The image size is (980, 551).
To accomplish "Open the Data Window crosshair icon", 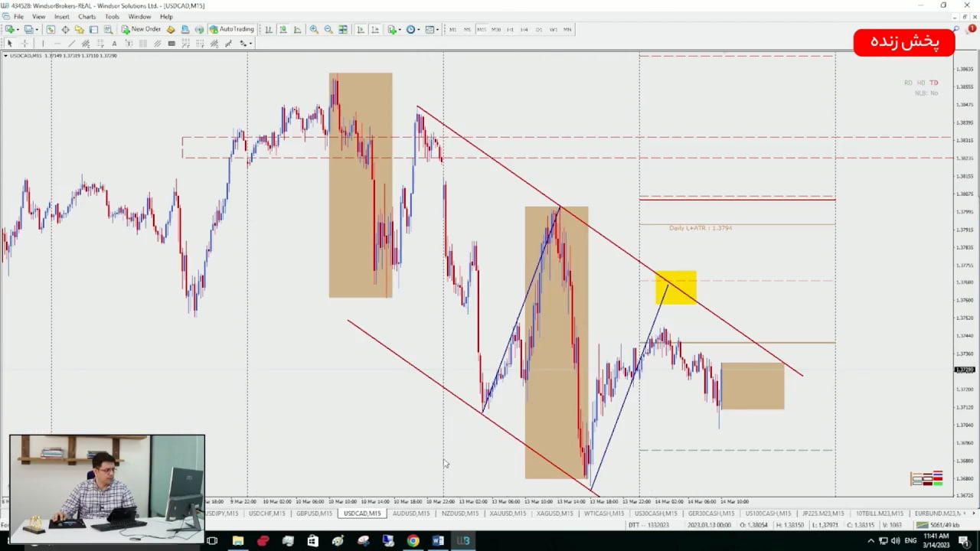I will 65,29.
